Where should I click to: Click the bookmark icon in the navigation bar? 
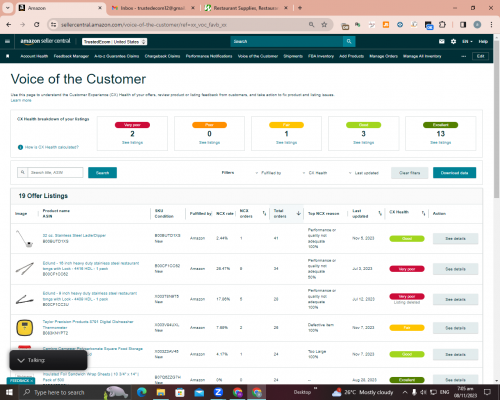[7, 56]
